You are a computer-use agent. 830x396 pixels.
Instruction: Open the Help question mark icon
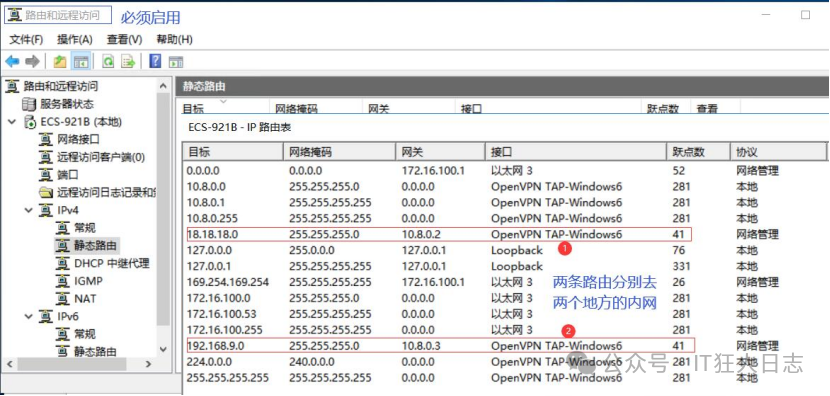(x=155, y=61)
